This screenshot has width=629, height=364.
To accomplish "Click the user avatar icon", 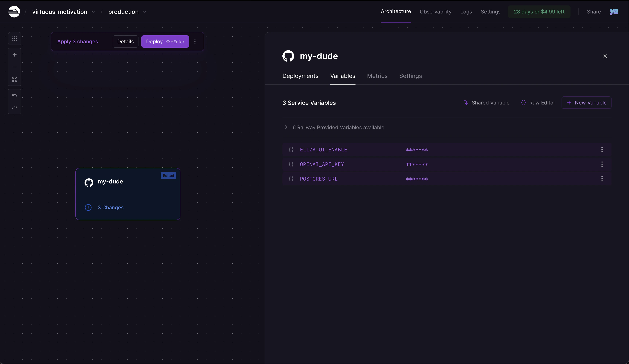I will [614, 12].
